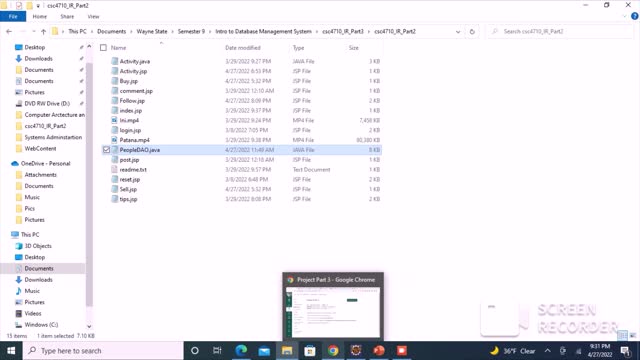640x360 pixels.
Task: Sort files by Date modified column
Action: click(x=243, y=48)
